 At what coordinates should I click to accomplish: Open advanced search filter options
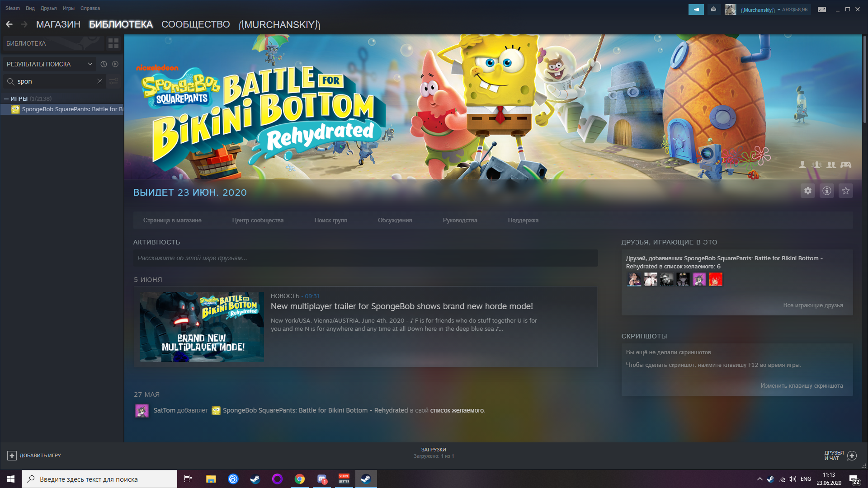[x=114, y=81]
